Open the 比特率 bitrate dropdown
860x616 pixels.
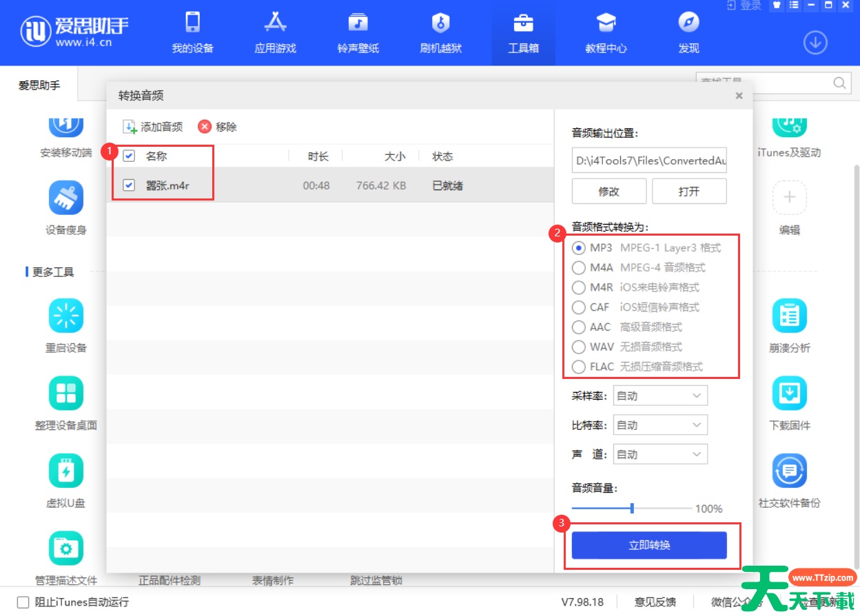[x=659, y=424]
